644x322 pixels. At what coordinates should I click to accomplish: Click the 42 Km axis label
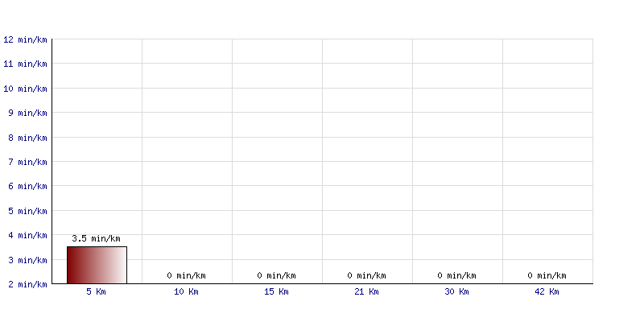point(547,291)
